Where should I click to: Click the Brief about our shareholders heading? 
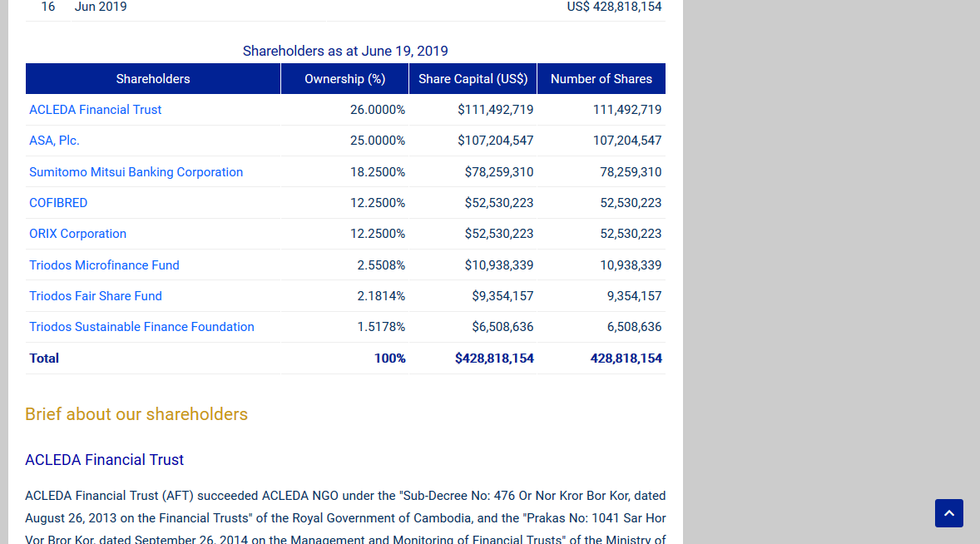tap(136, 414)
